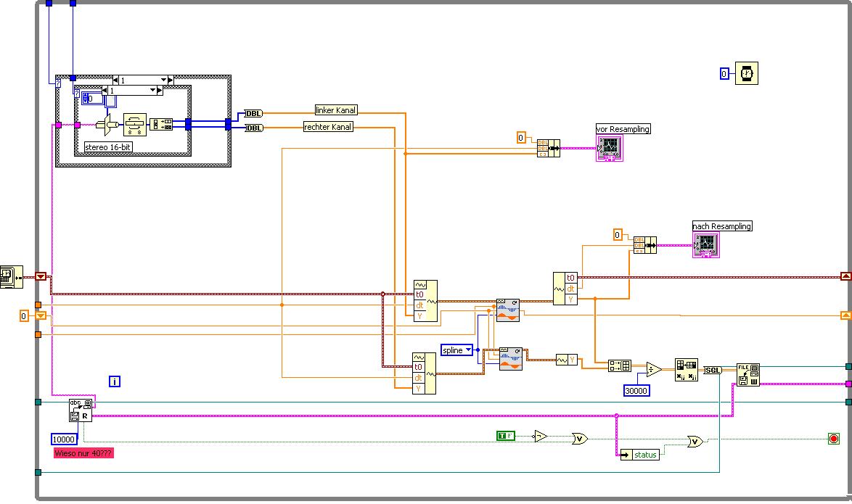This screenshot has width=852, height=504.
Task: Select the File Write node
Action: point(748,375)
